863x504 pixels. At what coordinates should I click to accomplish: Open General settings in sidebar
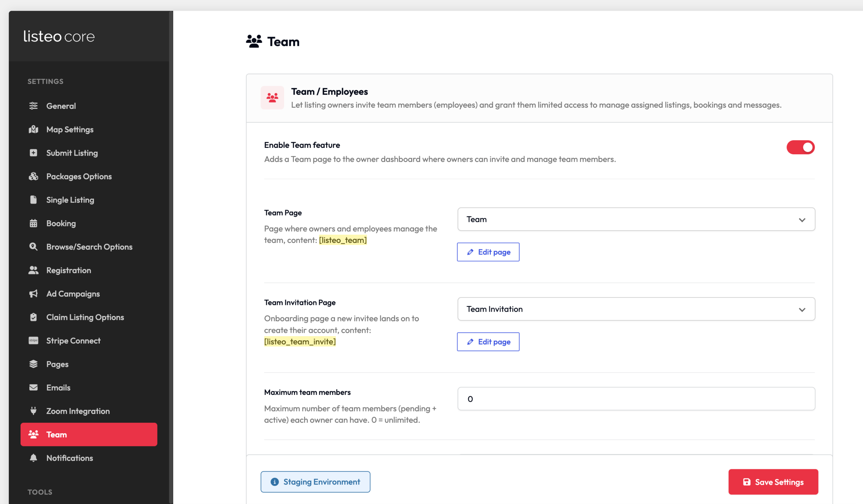point(89,106)
